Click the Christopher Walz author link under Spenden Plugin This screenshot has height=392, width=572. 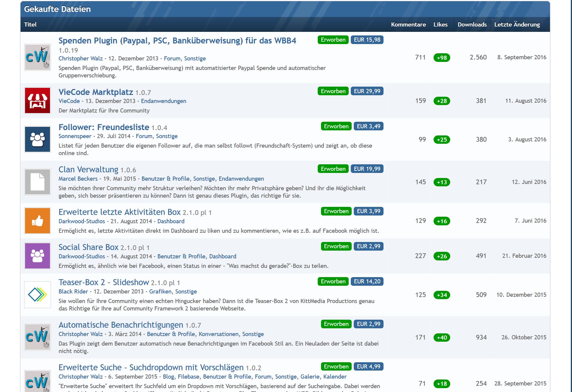click(x=80, y=58)
